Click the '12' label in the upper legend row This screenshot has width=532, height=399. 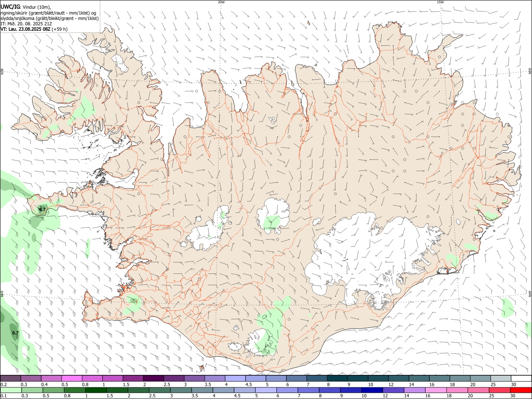click(391, 384)
